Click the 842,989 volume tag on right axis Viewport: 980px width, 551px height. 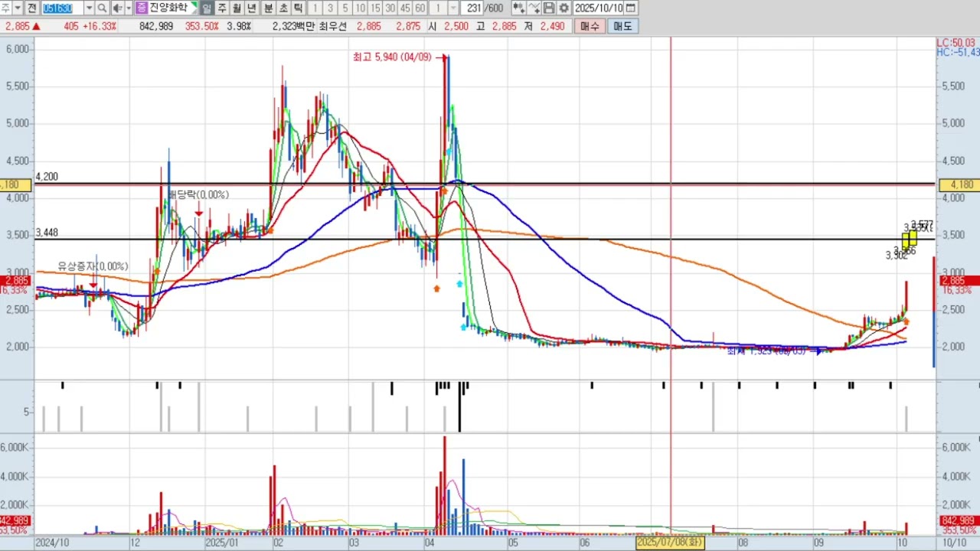958,521
